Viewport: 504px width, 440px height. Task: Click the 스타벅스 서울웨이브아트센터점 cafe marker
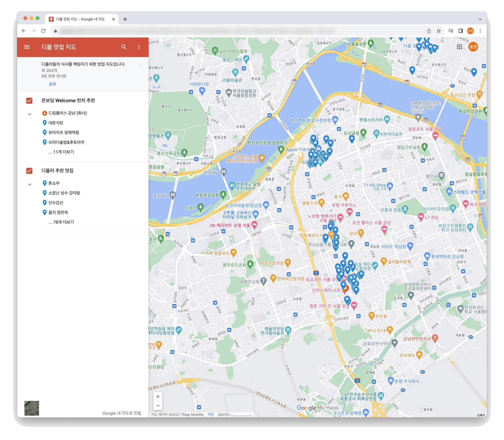click(x=262, y=158)
